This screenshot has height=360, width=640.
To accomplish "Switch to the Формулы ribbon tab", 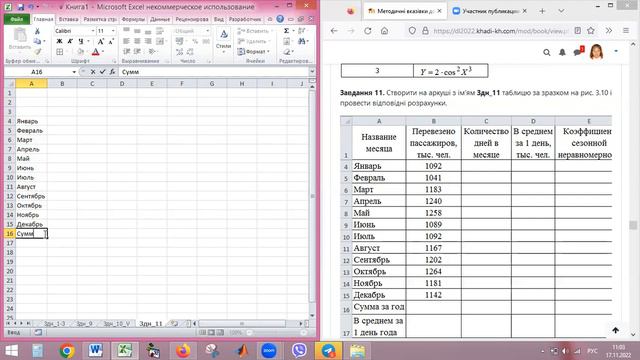I will click(133, 19).
